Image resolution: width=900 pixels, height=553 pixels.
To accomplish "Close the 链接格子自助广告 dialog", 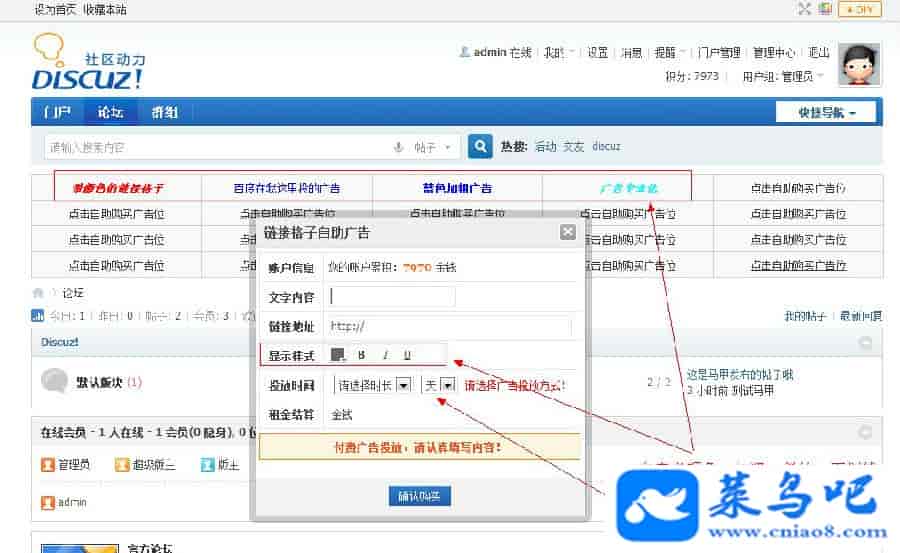I will (x=567, y=232).
